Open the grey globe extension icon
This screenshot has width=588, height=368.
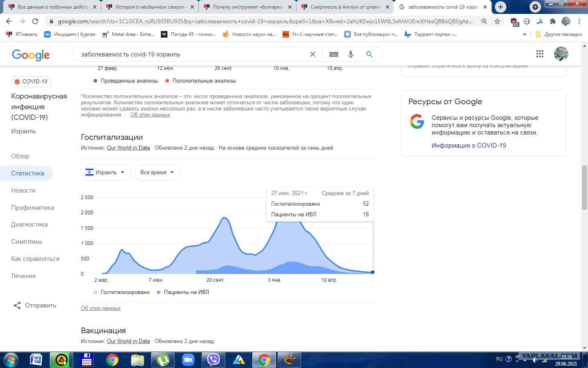coord(527,21)
